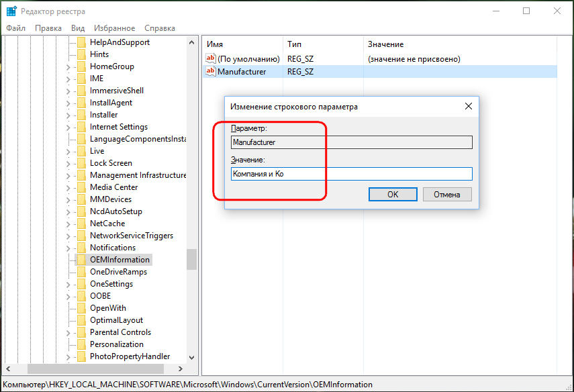Expand the Internet Settings key
Viewport: 574px width, 392px height.
click(x=68, y=128)
